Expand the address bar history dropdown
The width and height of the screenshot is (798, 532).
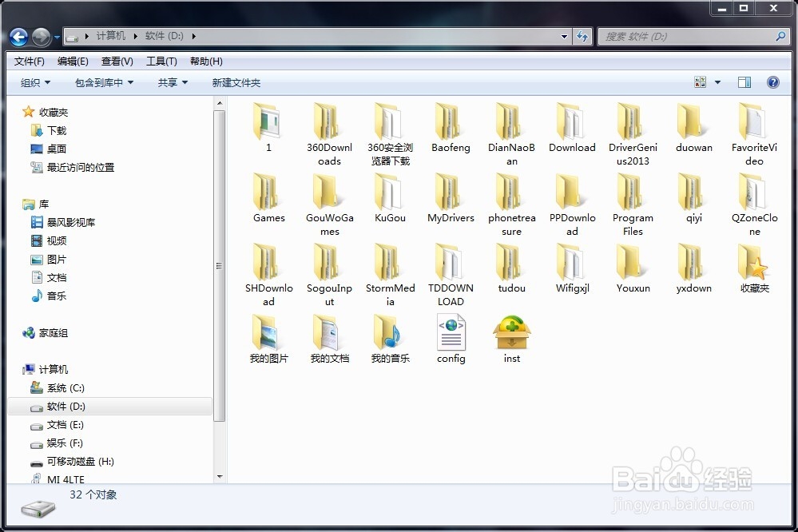564,36
